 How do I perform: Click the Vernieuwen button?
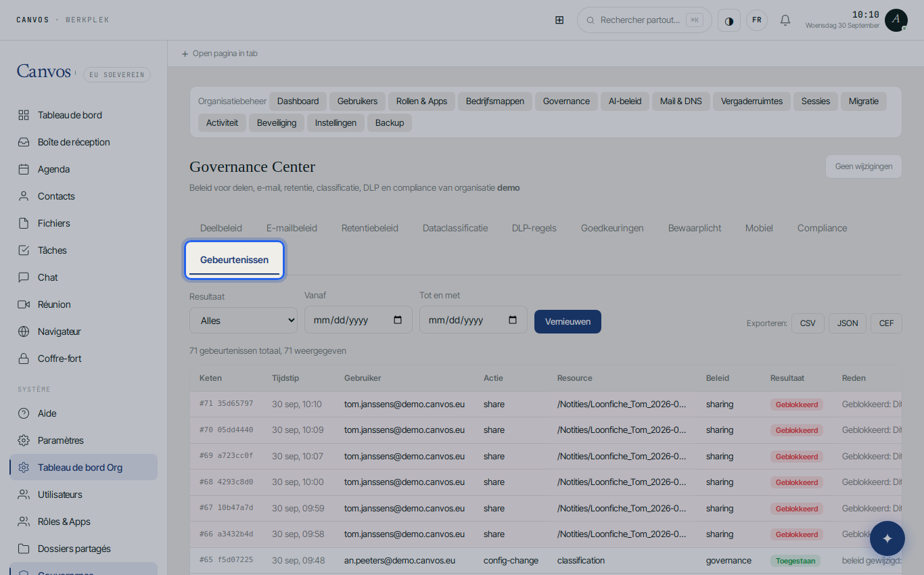[568, 321]
